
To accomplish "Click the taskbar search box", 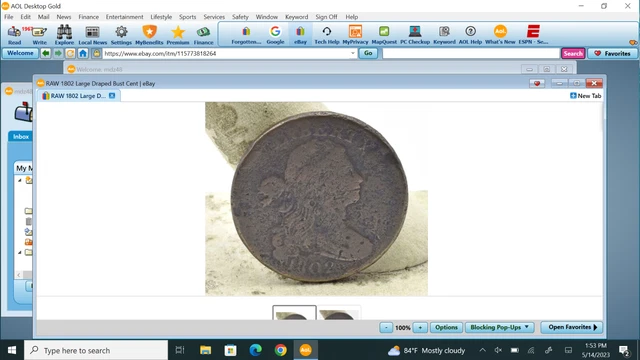I will click(96, 350).
